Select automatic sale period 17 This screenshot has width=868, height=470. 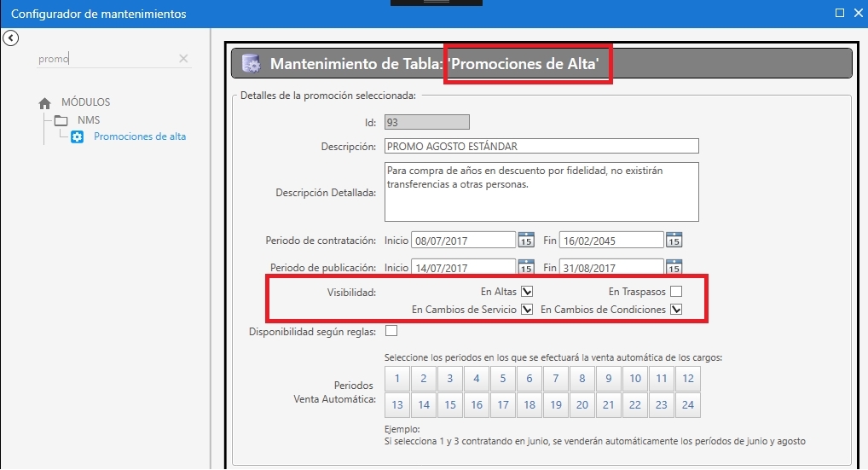(503, 405)
